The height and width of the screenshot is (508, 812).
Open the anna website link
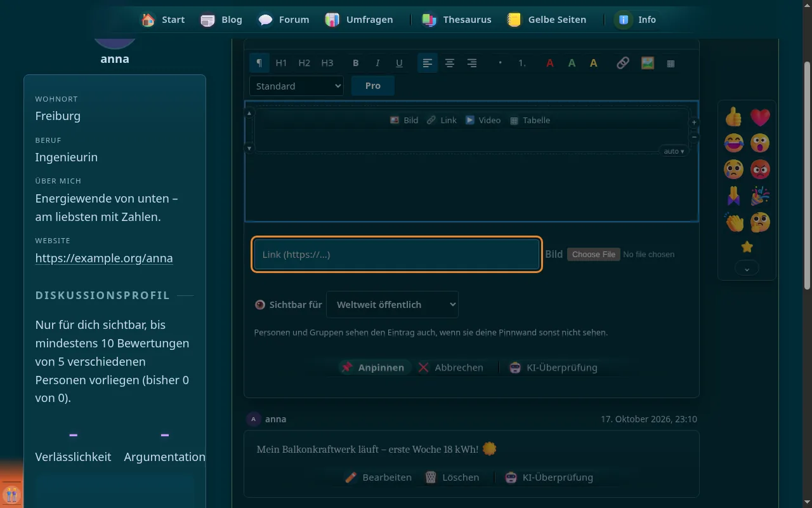104,258
